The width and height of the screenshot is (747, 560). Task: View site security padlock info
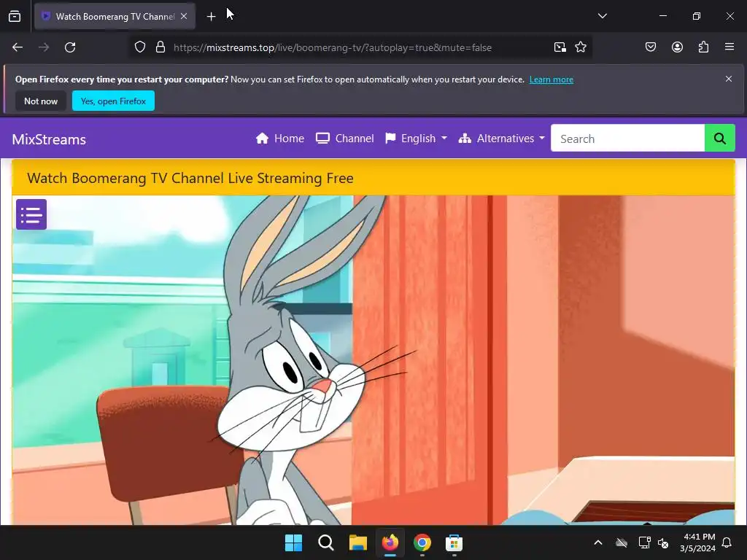(x=160, y=47)
